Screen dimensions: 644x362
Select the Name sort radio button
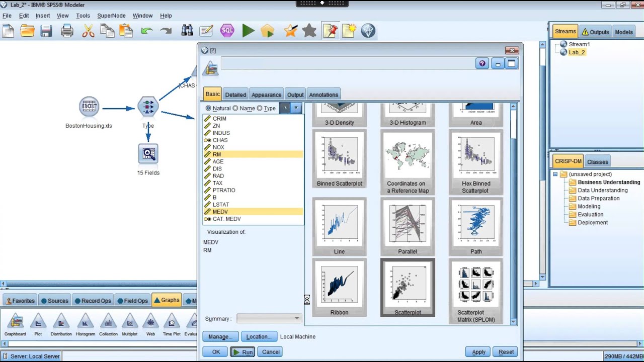(235, 108)
